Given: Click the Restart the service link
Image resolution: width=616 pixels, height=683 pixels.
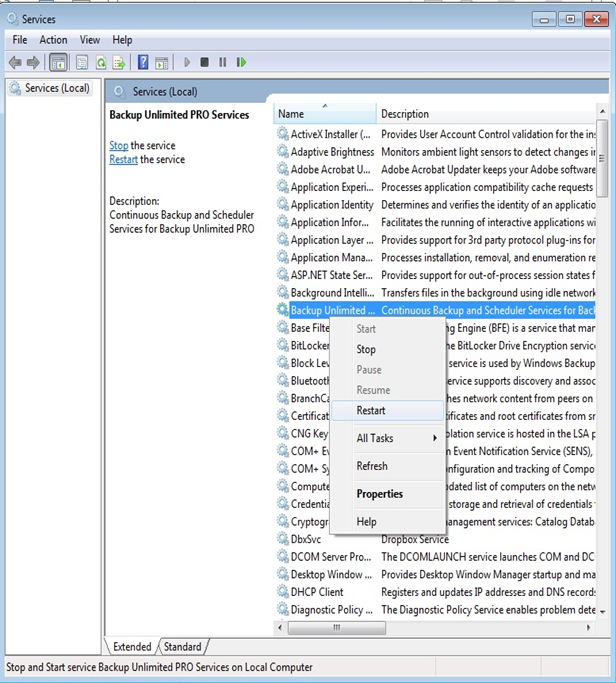Looking at the screenshot, I should tap(123, 160).
